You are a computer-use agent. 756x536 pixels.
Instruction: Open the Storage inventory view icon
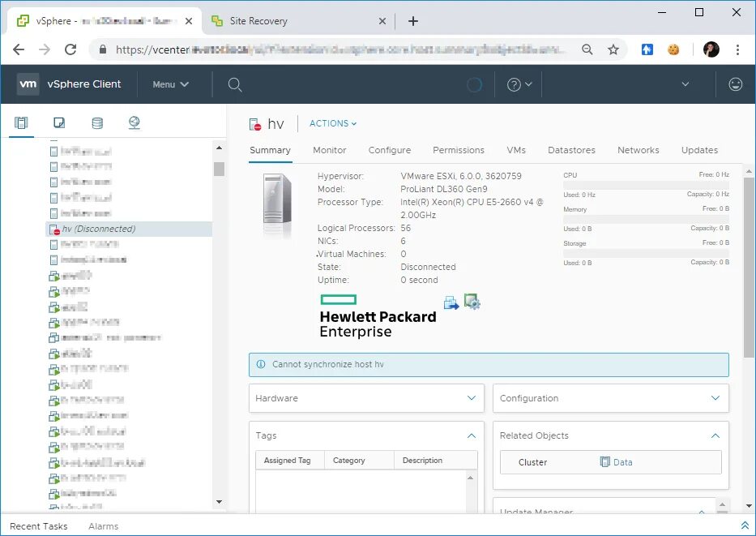(x=97, y=123)
